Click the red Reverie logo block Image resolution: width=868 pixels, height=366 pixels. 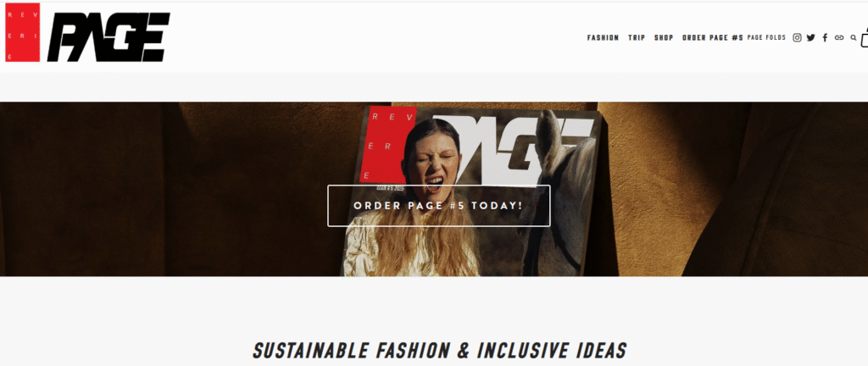point(23,32)
